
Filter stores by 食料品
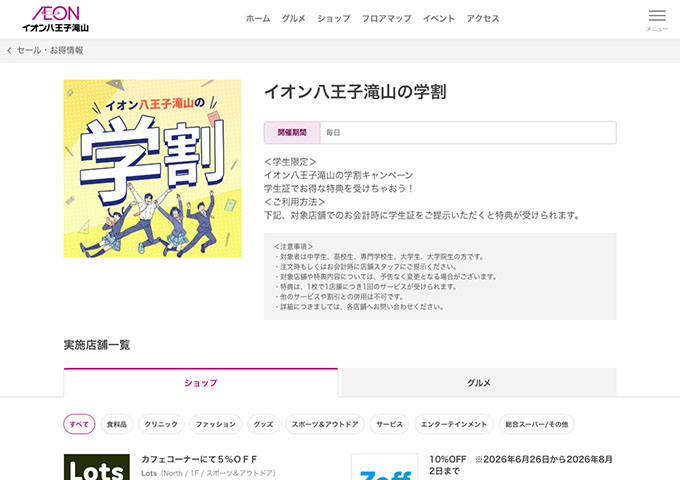pyautogui.click(x=117, y=424)
